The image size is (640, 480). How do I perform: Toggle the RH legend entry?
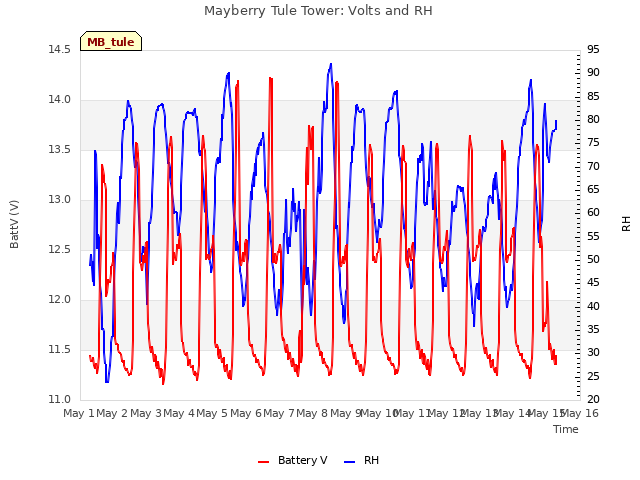pyautogui.click(x=362, y=460)
